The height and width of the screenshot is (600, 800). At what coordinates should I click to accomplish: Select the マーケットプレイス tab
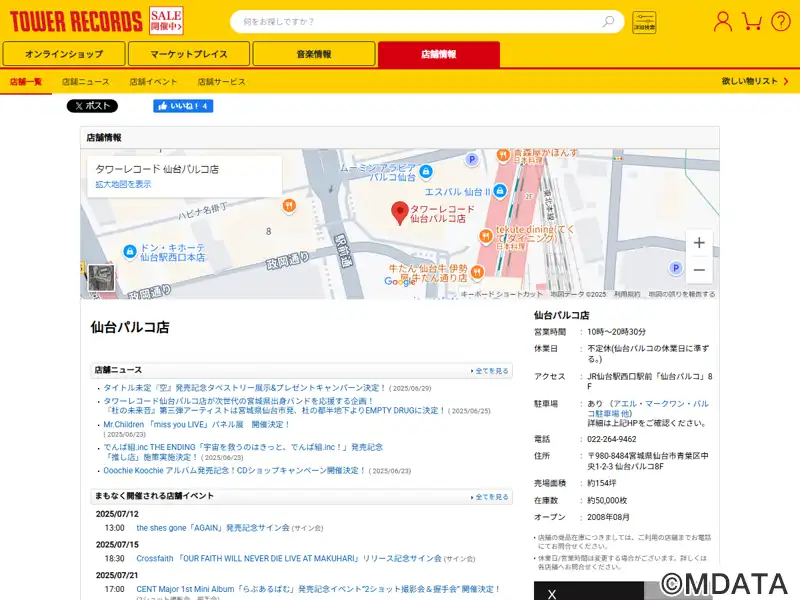(189, 54)
